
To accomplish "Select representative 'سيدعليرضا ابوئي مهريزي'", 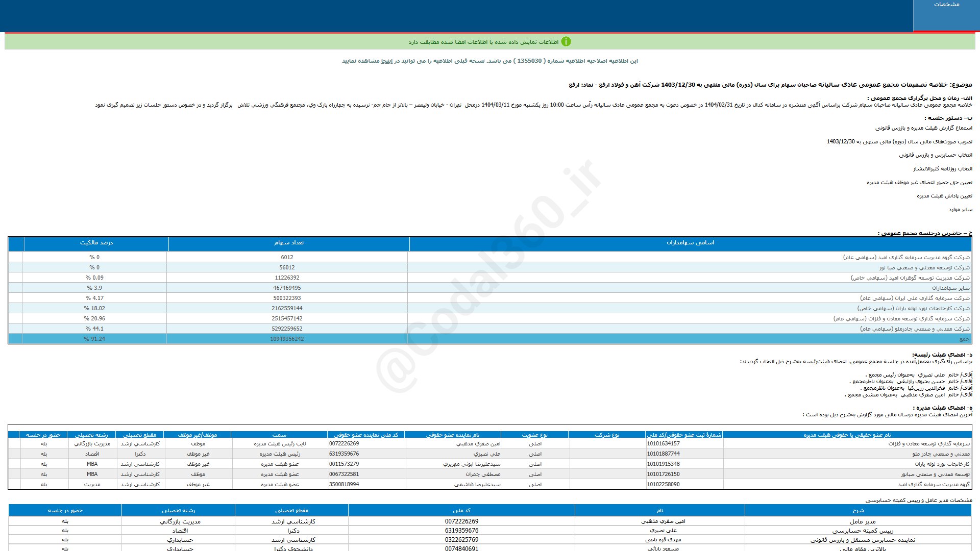I will 472,464.
